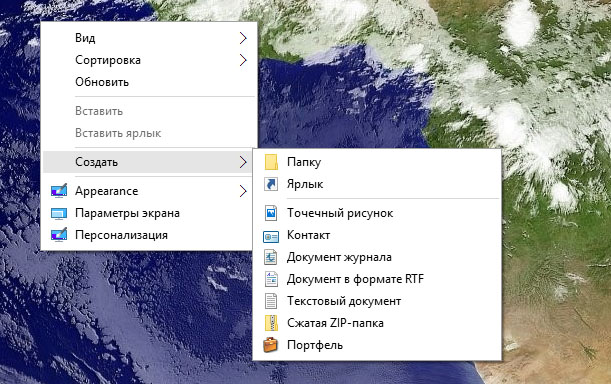Click the briefcase icon beside Портфель

pyautogui.click(x=270, y=345)
